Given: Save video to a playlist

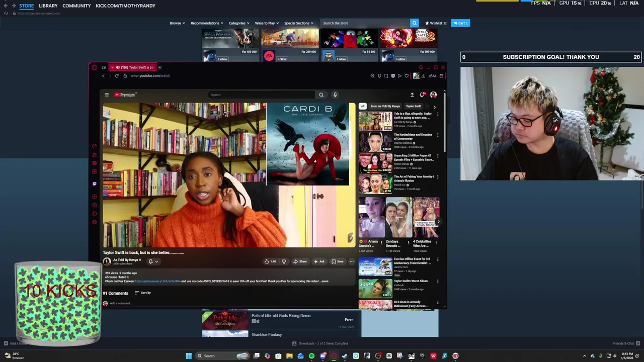Looking at the screenshot, I should point(338,261).
